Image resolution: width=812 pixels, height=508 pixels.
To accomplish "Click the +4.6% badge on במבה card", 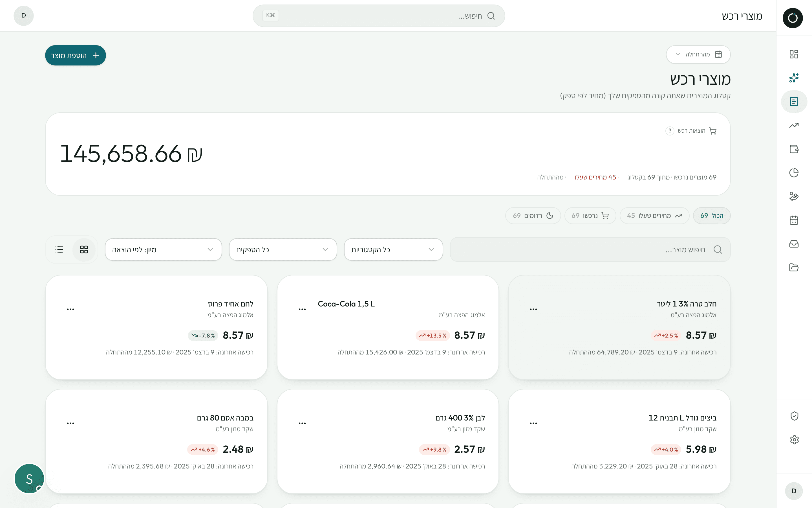I will 203,450.
